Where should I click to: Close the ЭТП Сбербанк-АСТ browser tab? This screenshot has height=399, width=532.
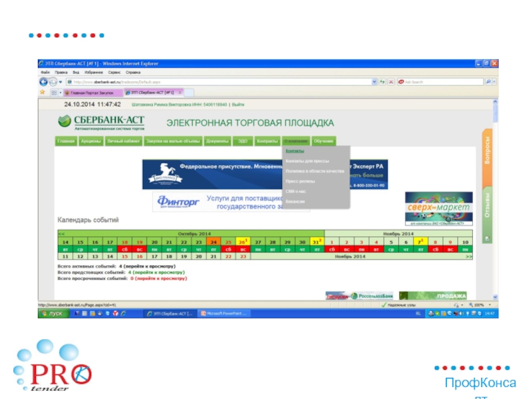tap(180, 92)
